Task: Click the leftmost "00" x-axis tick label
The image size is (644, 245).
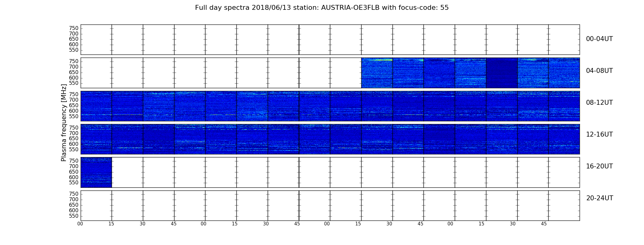Action: click(80, 224)
